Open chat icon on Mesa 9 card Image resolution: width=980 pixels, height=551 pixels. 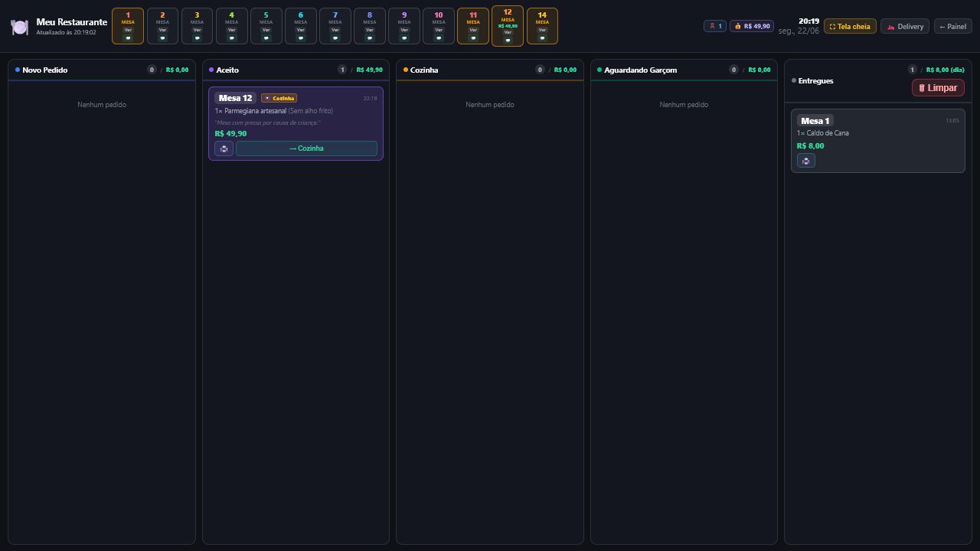[403, 37]
